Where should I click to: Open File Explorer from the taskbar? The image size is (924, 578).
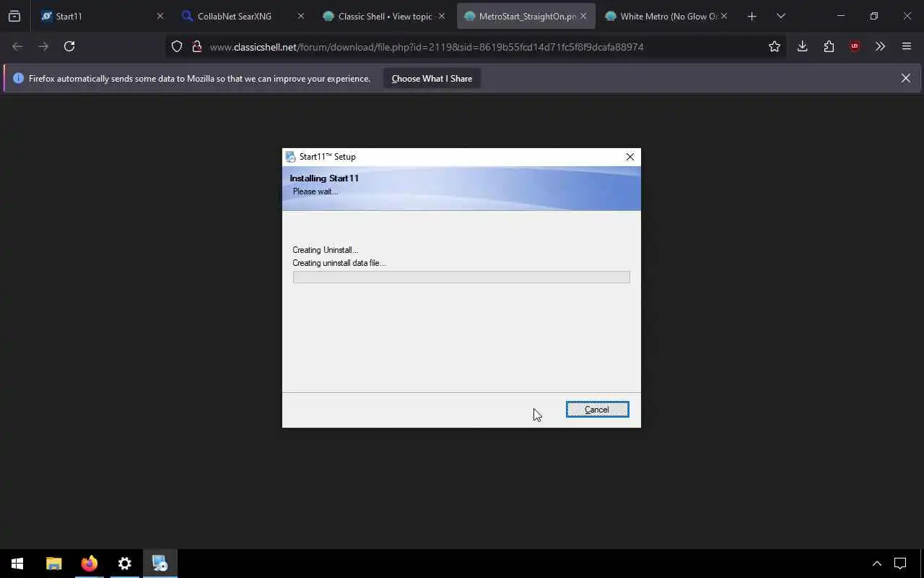tap(53, 564)
